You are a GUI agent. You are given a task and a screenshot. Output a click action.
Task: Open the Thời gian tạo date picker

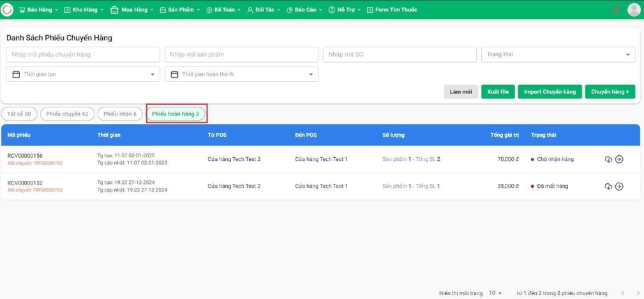(82, 75)
